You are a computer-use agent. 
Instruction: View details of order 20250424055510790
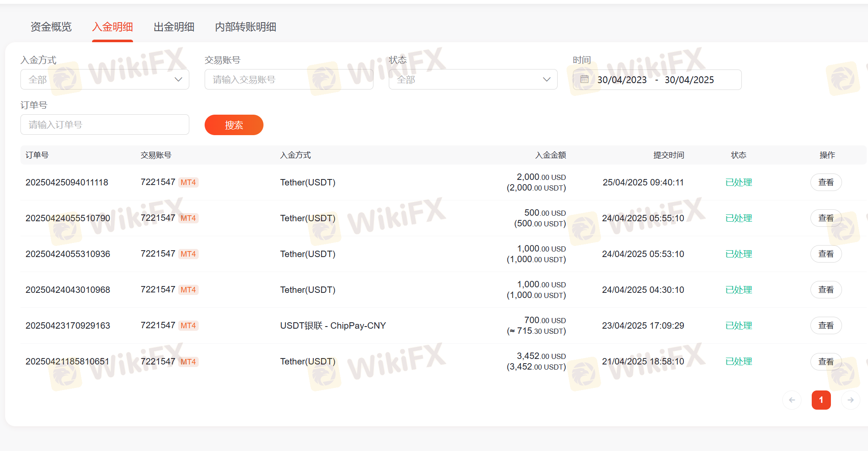click(x=826, y=218)
